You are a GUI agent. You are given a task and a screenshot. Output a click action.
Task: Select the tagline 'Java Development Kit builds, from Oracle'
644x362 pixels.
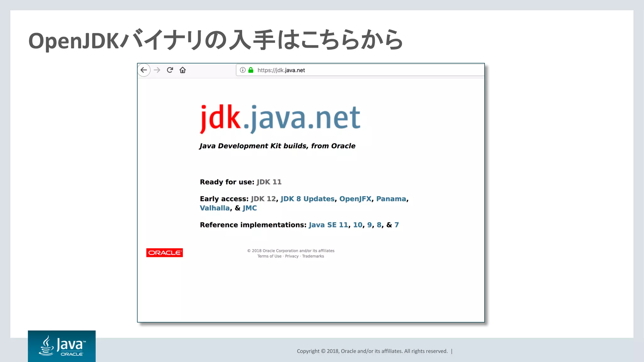point(277,146)
